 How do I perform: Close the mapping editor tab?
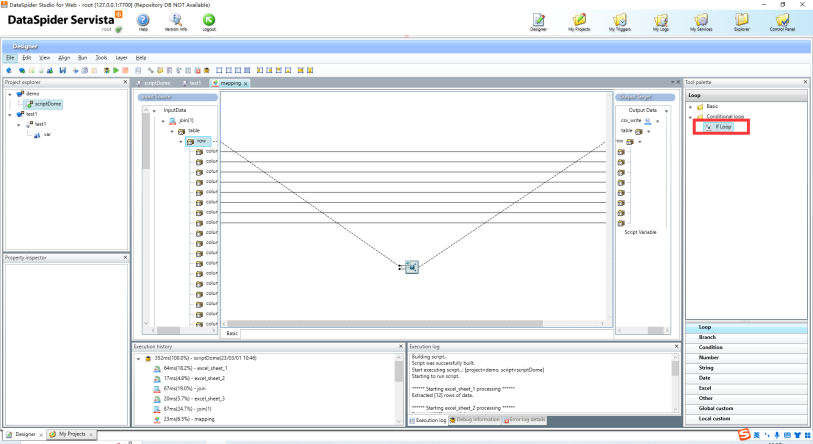pyautogui.click(x=246, y=84)
